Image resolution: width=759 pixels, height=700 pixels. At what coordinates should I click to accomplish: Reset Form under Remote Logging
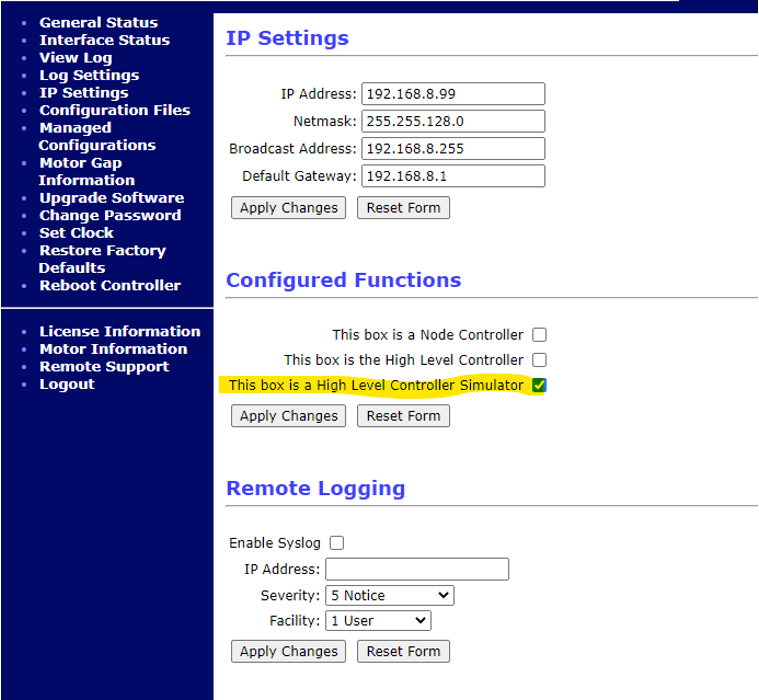click(403, 651)
